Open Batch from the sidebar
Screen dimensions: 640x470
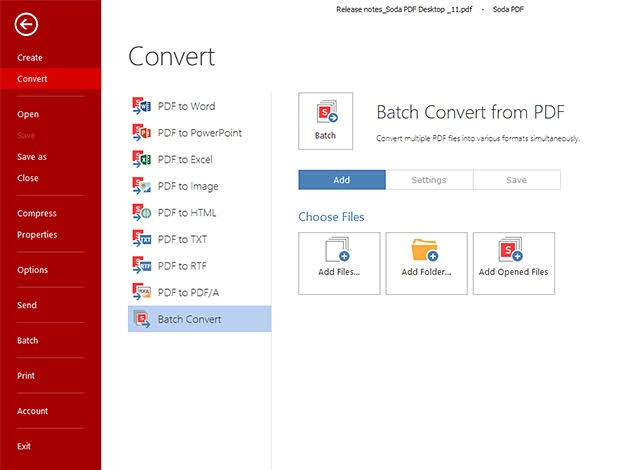[27, 340]
